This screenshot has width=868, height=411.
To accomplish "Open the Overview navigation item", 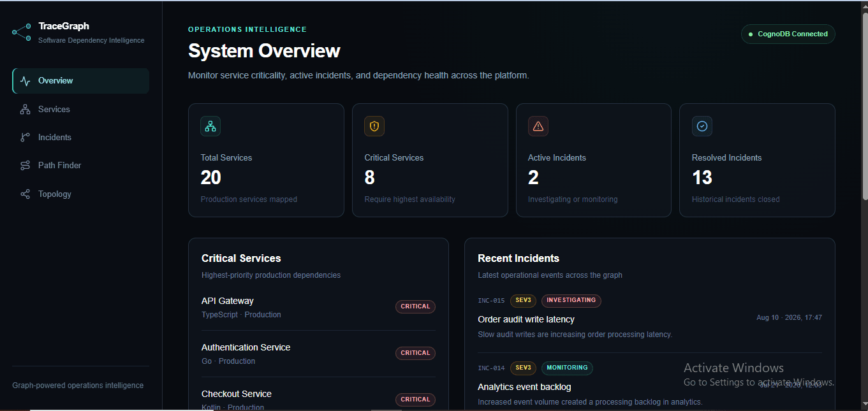I will (81, 81).
